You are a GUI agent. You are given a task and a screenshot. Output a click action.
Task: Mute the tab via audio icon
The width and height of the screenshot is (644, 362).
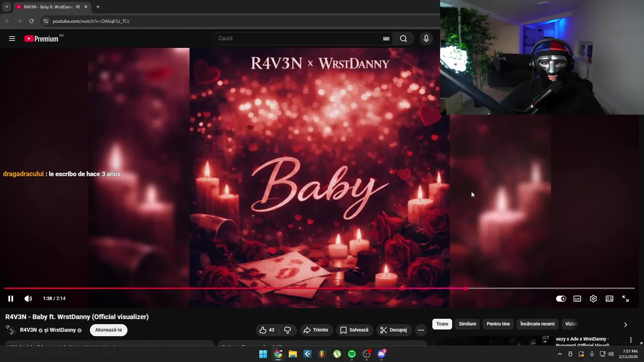point(77,7)
